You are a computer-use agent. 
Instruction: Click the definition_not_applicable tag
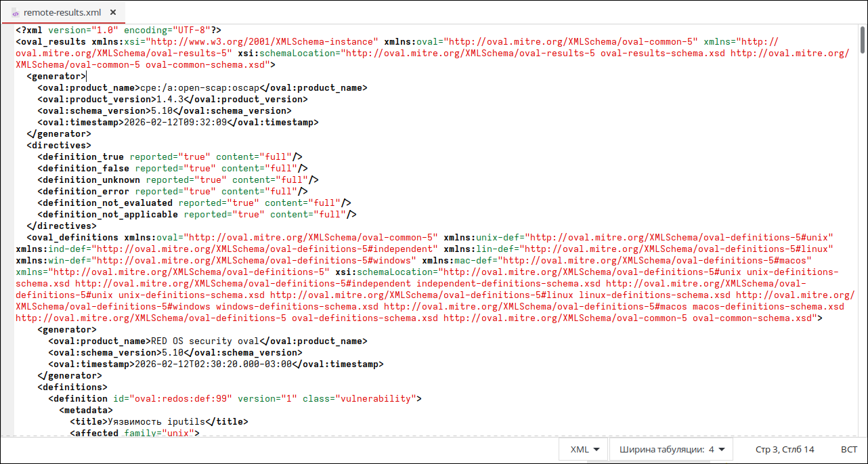click(108, 214)
